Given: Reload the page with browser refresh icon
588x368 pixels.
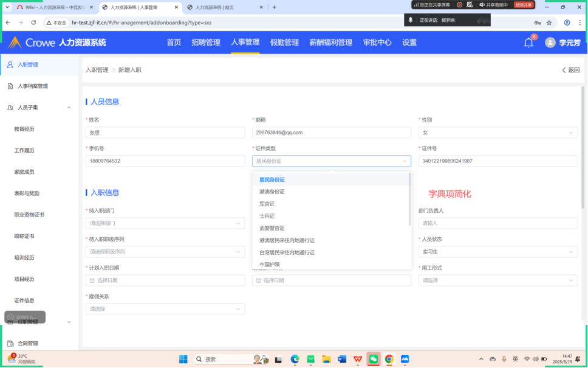Looking at the screenshot, I should 34,23.
